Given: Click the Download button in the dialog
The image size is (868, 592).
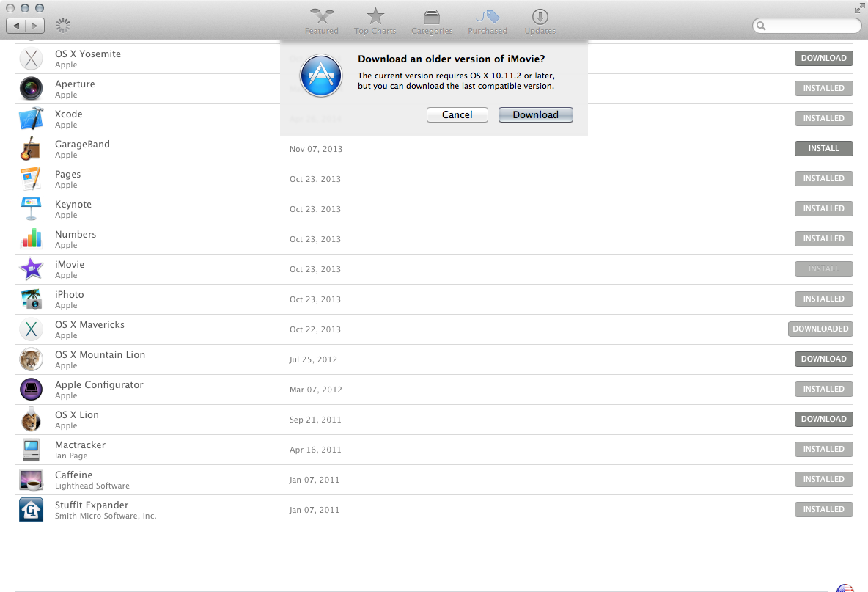Looking at the screenshot, I should [535, 114].
